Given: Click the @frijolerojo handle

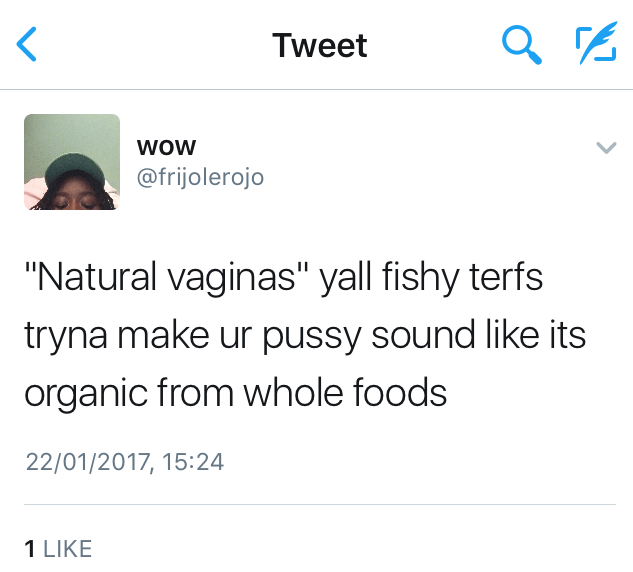Looking at the screenshot, I should click(x=200, y=176).
